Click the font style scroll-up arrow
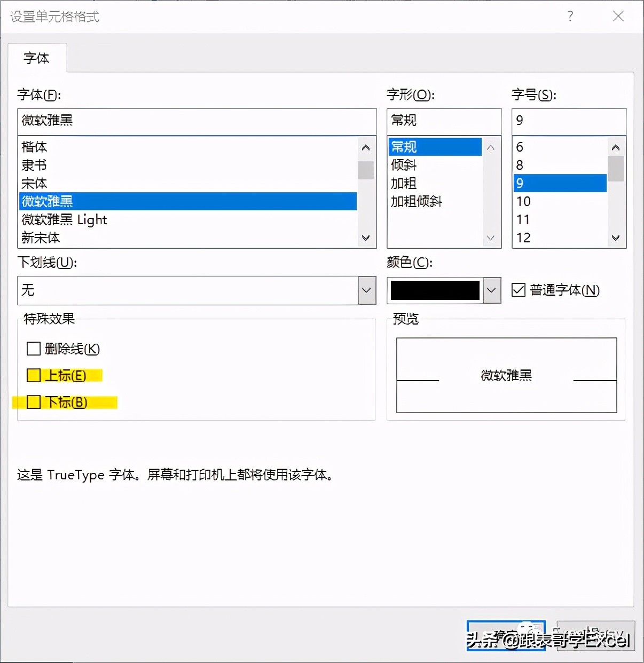 pyautogui.click(x=490, y=147)
